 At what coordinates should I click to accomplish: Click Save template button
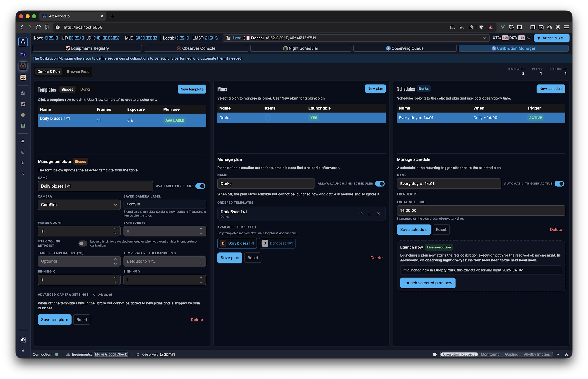(x=55, y=319)
